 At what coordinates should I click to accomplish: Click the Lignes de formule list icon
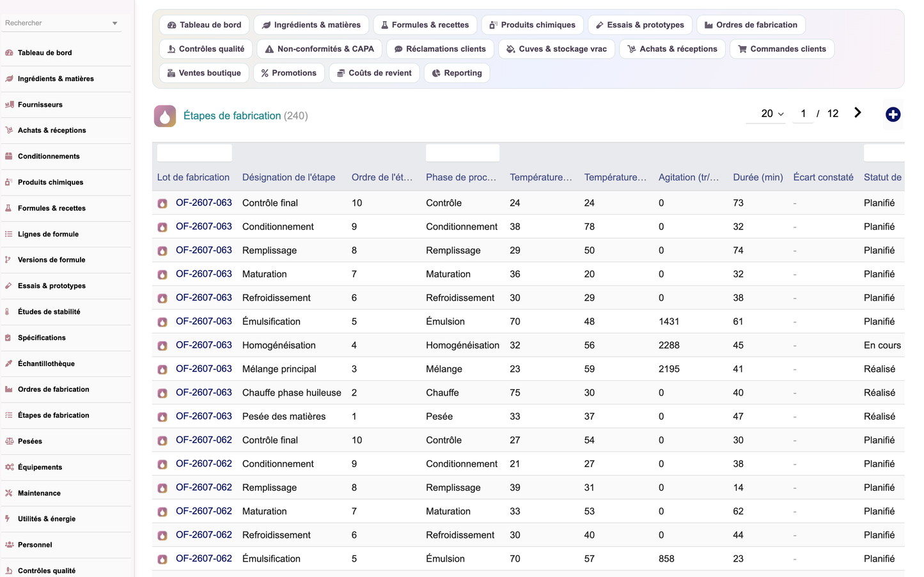pyautogui.click(x=9, y=234)
